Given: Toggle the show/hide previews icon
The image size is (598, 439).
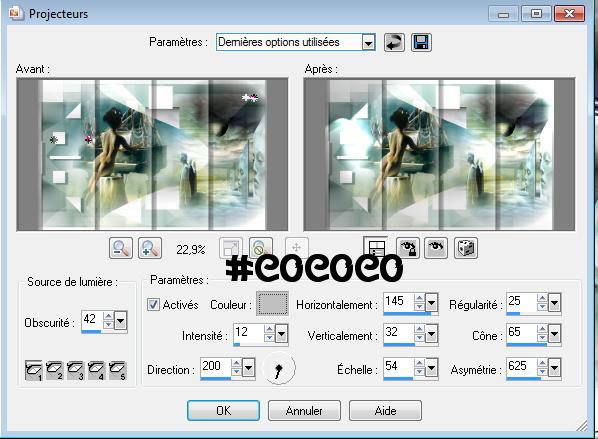Looking at the screenshot, I should tap(375, 248).
